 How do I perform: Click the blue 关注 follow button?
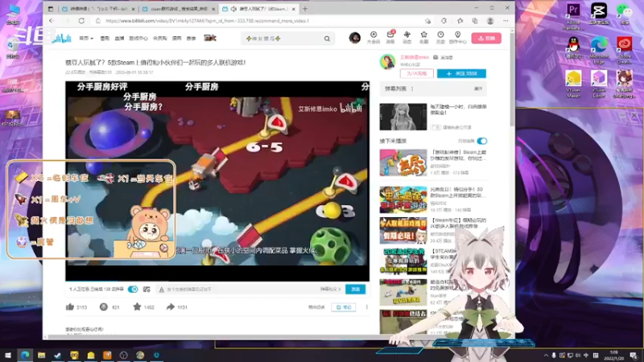coord(461,73)
